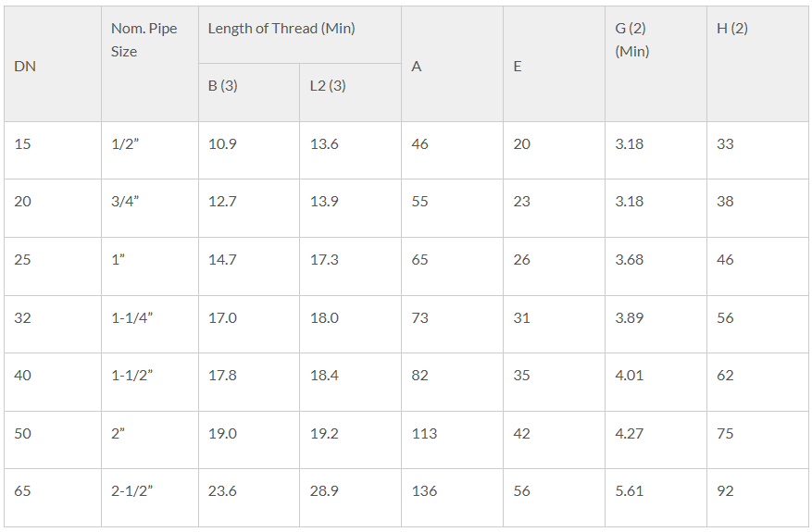Click the G value 5.61 cell
This screenshot has height=532, width=812.
[656, 499]
